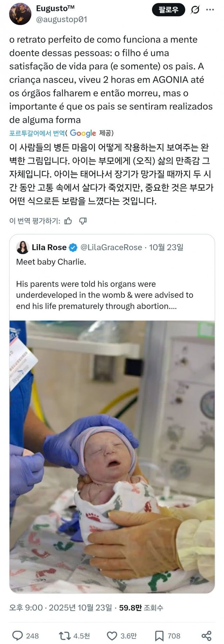Click the @LilaGraceRose handle
224x644 pixels.
point(111,247)
